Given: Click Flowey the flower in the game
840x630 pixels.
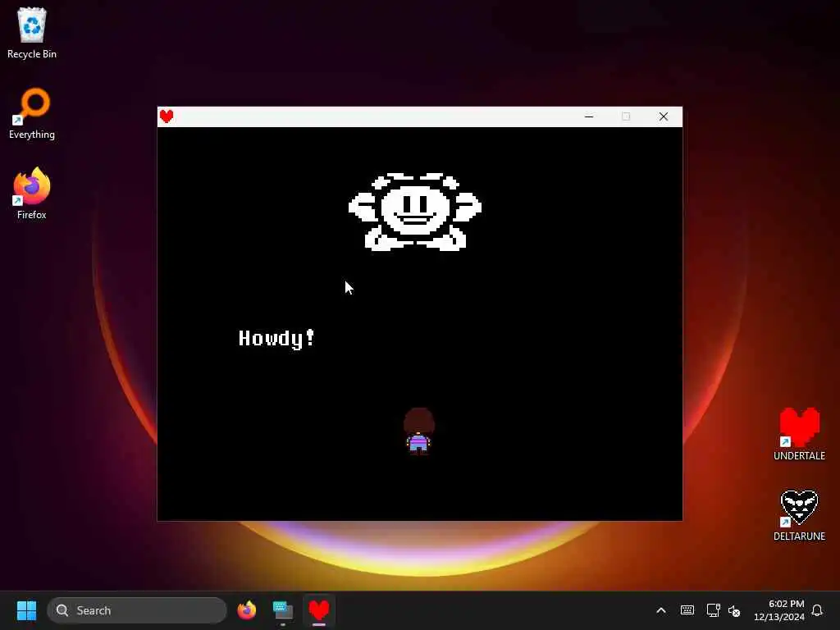Looking at the screenshot, I should [414, 212].
